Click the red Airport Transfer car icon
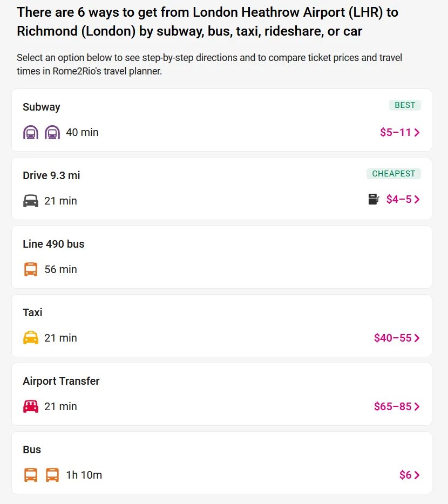The image size is (448, 504). (x=31, y=406)
